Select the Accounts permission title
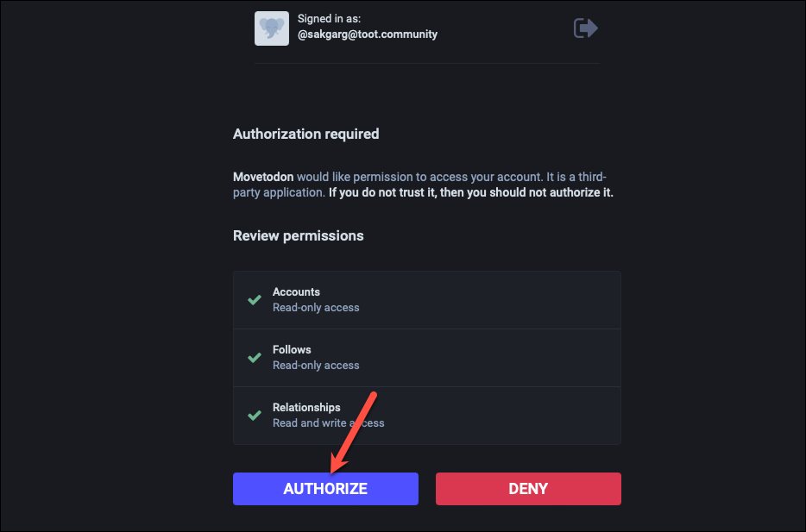This screenshot has width=806, height=532. pos(296,291)
